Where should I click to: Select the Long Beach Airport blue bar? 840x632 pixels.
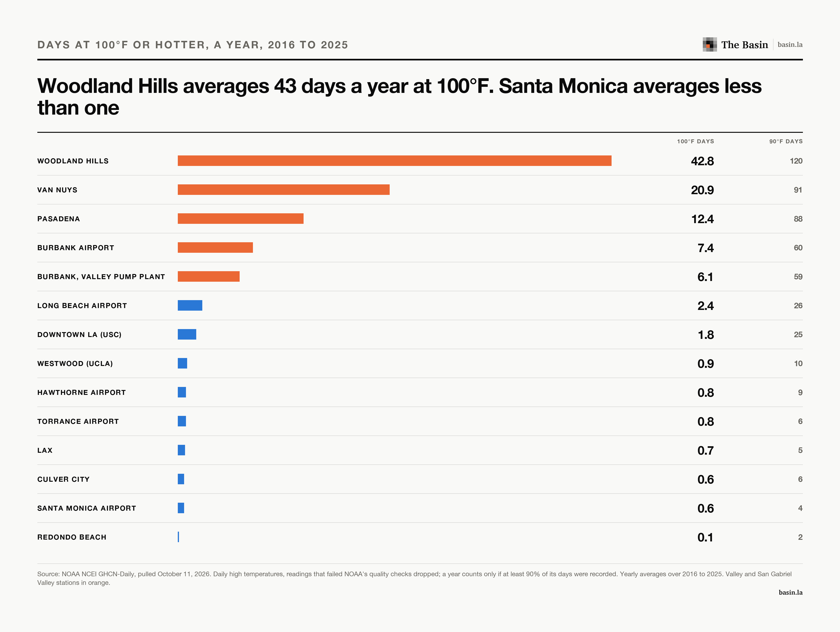point(190,305)
